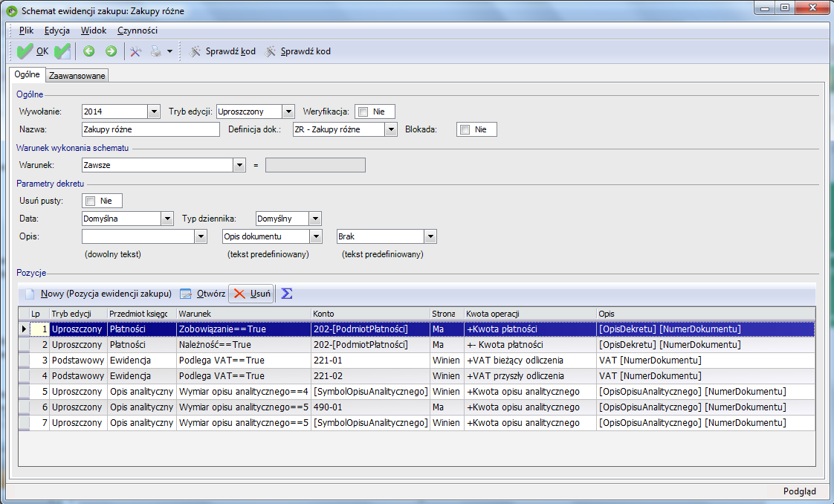Click the Konto column header

(x=370, y=314)
